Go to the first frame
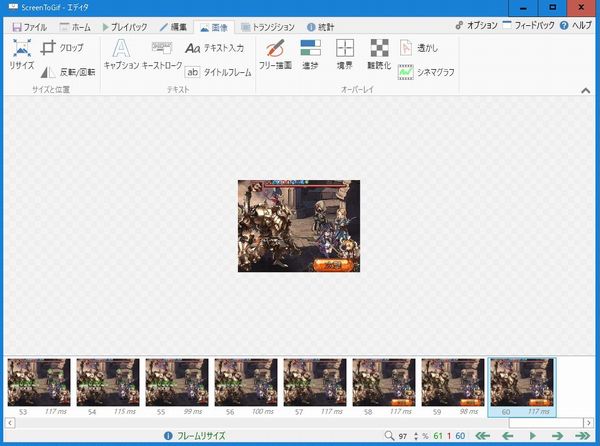 pyautogui.click(x=483, y=436)
